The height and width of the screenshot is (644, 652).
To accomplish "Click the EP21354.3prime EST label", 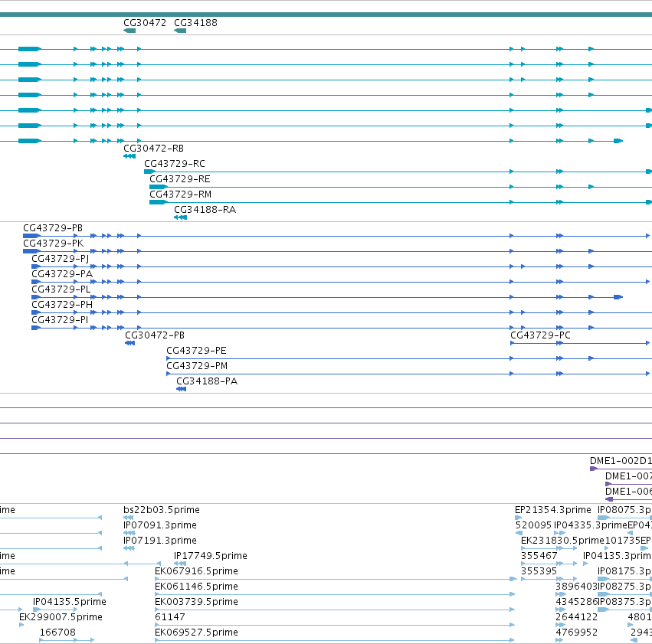I will point(552,510).
